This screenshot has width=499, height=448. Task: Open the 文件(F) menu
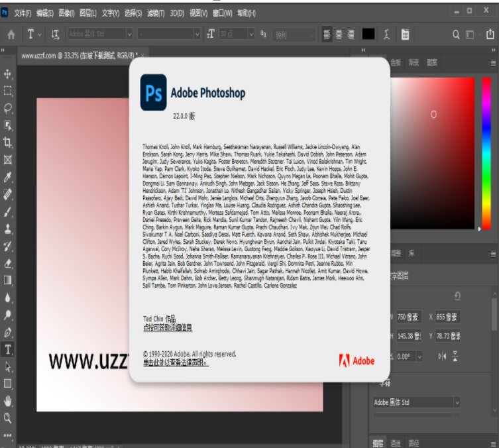pos(23,13)
